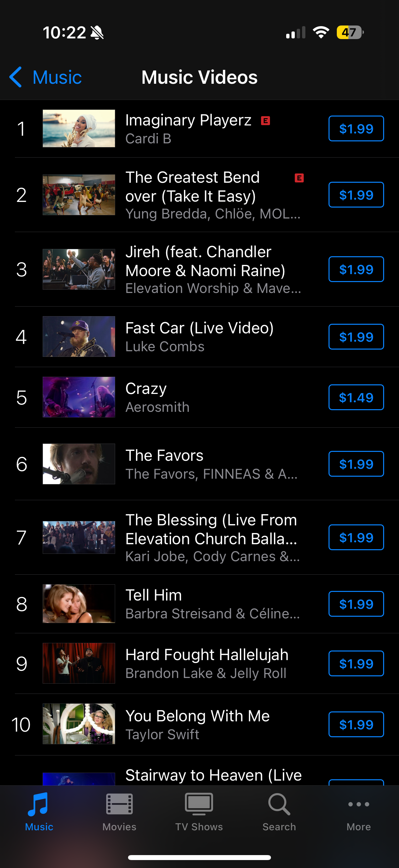Buy Imaginary Playerz for $1.99
This screenshot has height=868, width=399.
pos(356,129)
